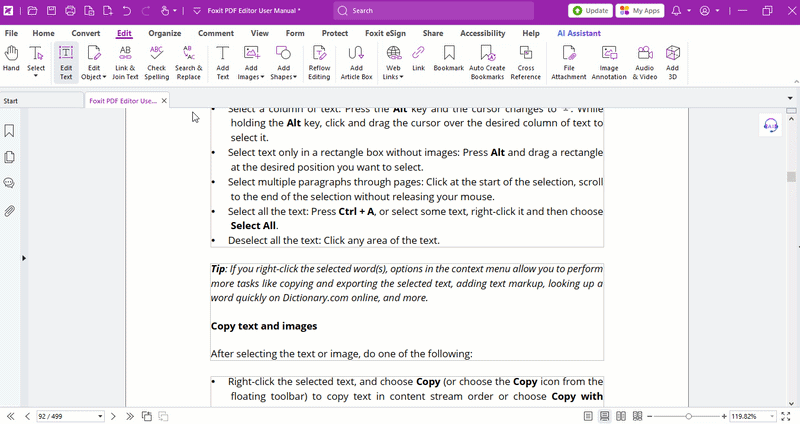Go to the first page

pos(10,416)
